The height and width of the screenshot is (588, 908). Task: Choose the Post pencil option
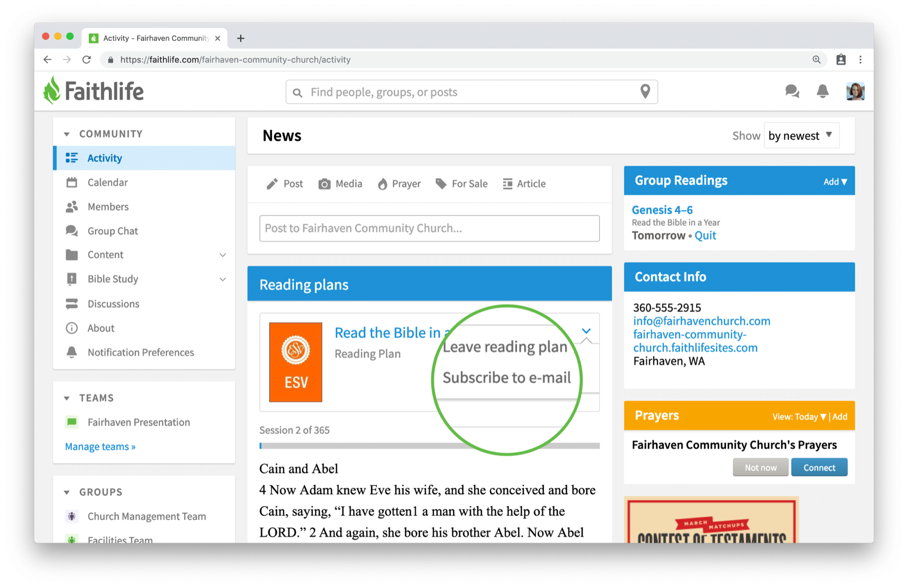285,184
